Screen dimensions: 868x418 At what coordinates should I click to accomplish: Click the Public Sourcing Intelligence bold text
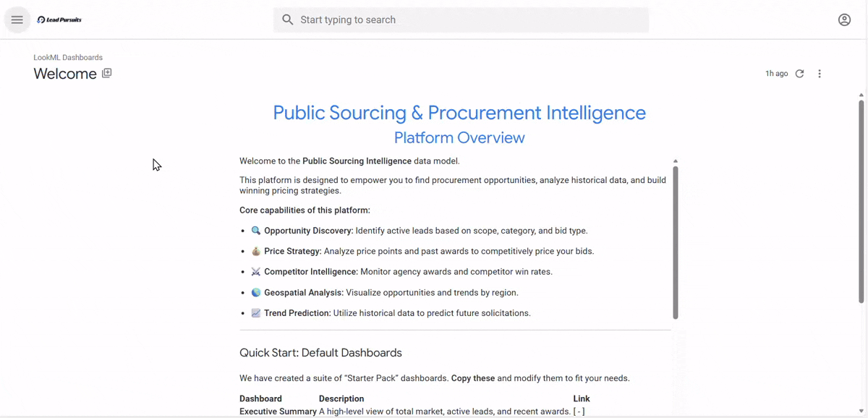point(357,161)
